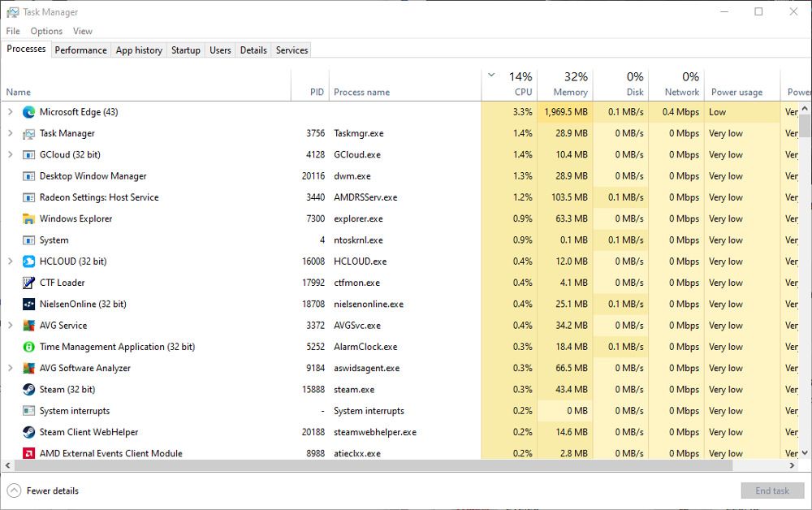Viewport: 812px width, 510px height.
Task: Expand the AVG Software Analyzer group
Action: [x=10, y=368]
